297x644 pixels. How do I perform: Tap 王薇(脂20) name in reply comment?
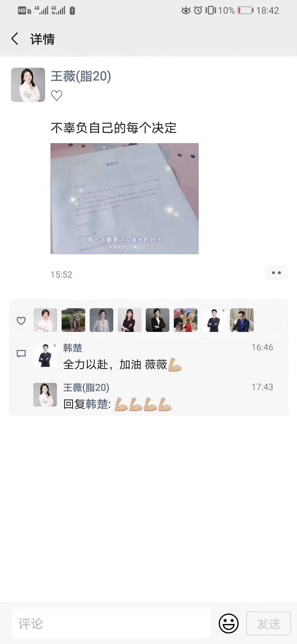[86, 388]
